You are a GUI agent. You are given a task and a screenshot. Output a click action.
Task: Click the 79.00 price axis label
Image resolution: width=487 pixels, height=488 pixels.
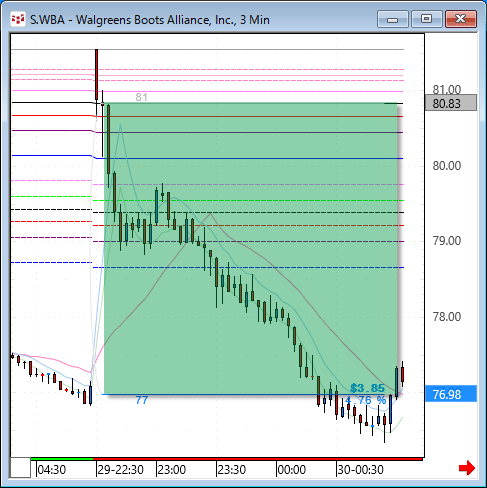(447, 240)
